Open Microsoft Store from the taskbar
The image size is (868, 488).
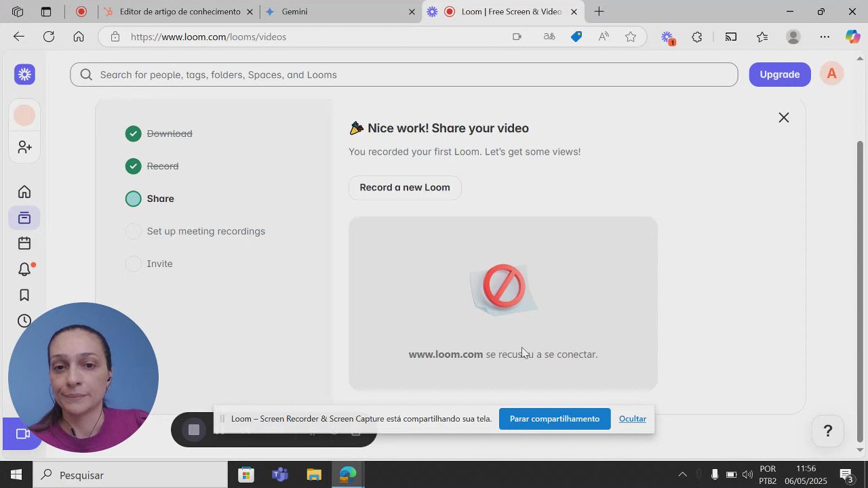coord(246,475)
